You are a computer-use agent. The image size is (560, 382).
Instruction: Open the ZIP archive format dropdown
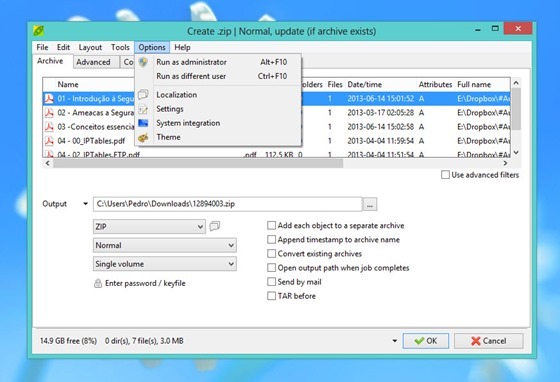[149, 227]
